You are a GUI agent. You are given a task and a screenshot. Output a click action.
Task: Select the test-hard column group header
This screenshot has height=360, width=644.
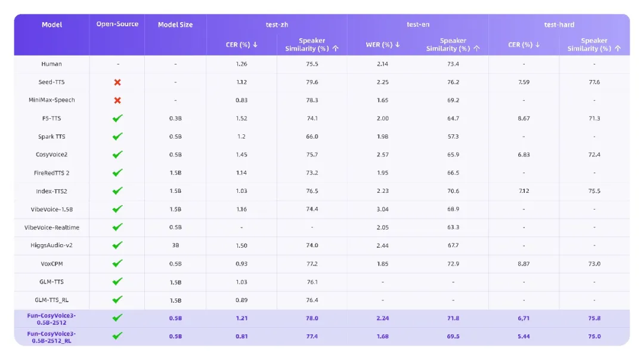(x=559, y=24)
